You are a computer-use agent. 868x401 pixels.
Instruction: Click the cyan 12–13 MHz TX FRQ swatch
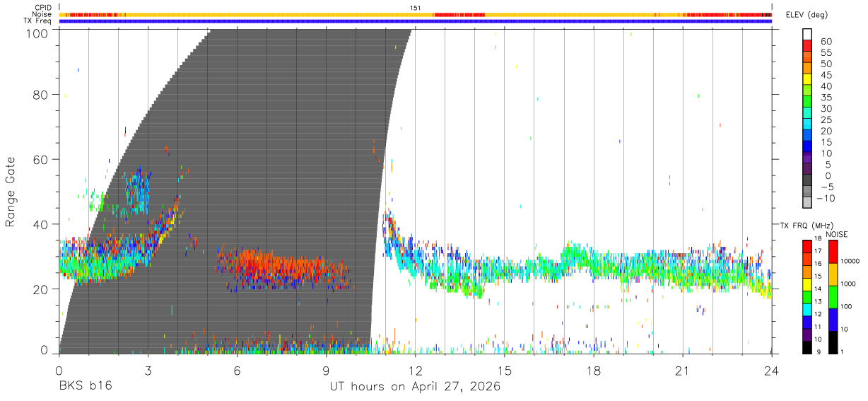click(x=807, y=309)
